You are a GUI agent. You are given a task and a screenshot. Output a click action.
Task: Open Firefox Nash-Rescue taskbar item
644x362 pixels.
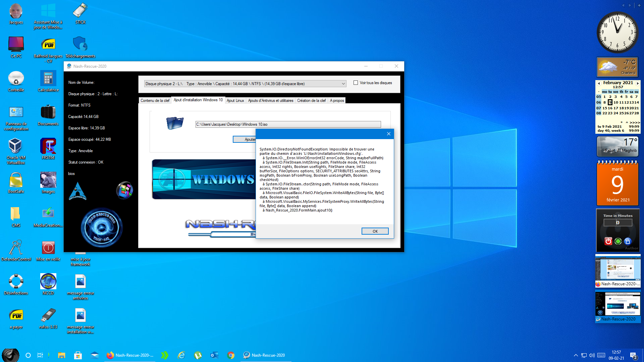[130, 355]
